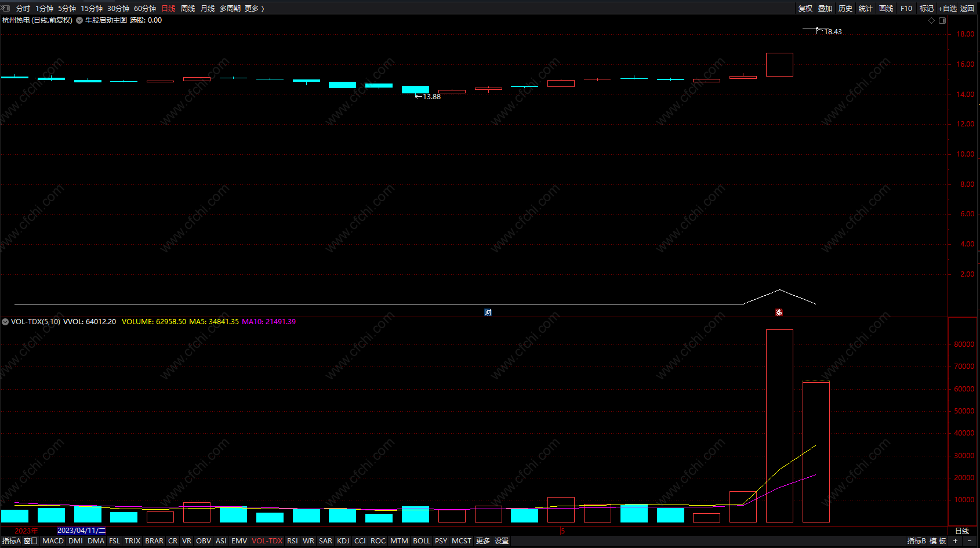Add the stock via +自选
The image size is (980, 548).
click(948, 9)
